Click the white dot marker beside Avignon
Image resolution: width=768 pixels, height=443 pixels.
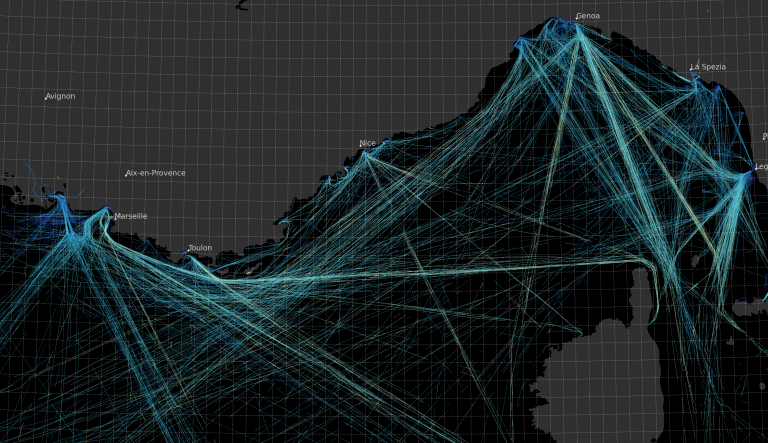[45, 97]
